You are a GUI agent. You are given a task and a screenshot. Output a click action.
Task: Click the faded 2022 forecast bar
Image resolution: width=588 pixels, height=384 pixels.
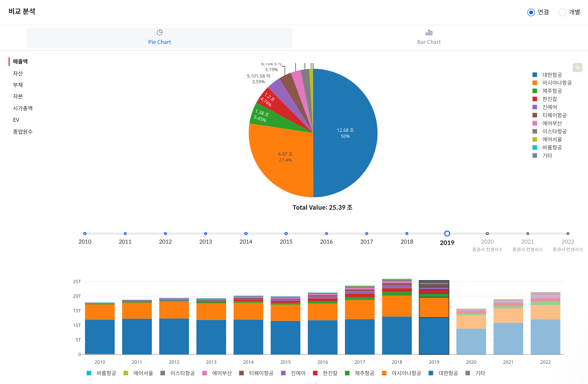coord(545,323)
